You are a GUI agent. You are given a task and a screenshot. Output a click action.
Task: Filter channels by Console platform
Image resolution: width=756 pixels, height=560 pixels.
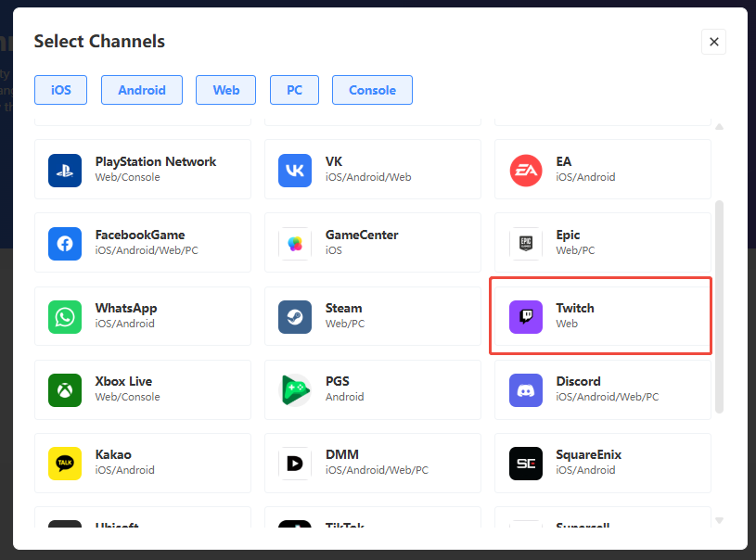(x=372, y=90)
